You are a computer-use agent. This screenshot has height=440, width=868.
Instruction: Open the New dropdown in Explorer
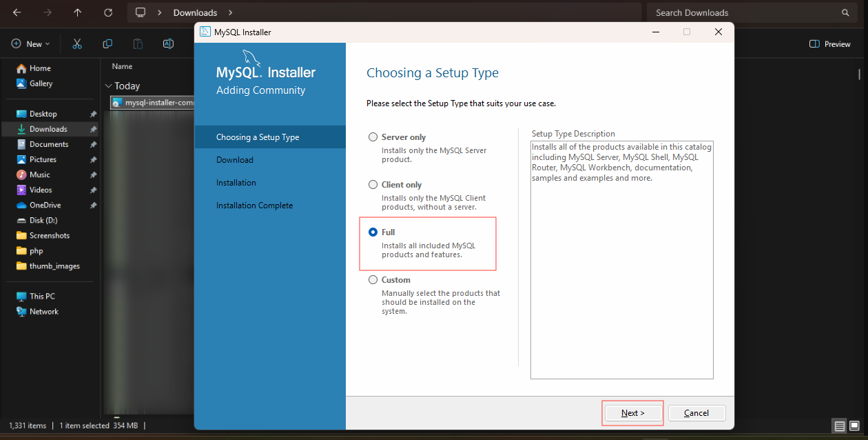(x=31, y=43)
